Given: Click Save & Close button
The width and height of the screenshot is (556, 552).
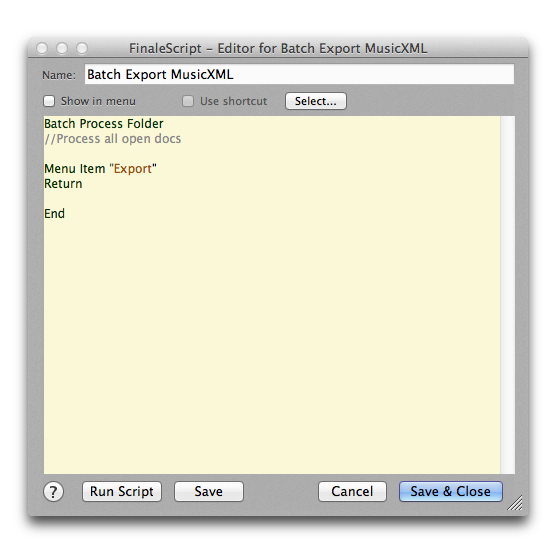Looking at the screenshot, I should tap(451, 491).
